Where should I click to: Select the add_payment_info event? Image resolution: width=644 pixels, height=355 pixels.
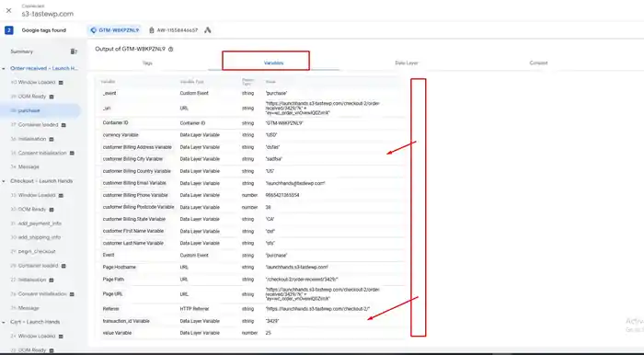click(40, 223)
